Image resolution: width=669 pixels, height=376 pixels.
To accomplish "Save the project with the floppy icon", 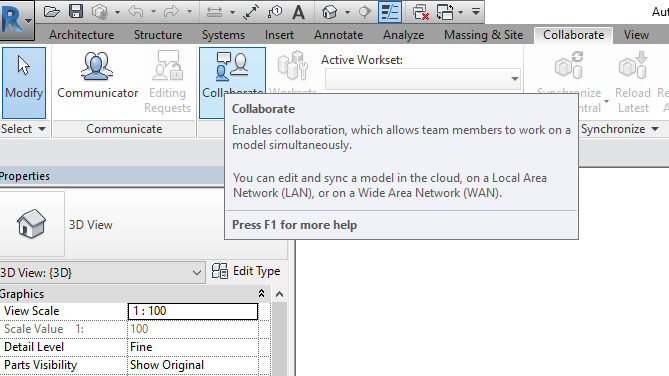I will [76, 12].
